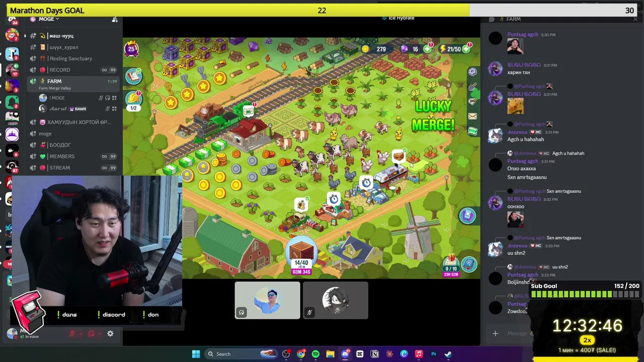Image resolution: width=644 pixels, height=362 pixels.
Task: Open the blue book icon near gift
Action: [469, 264]
